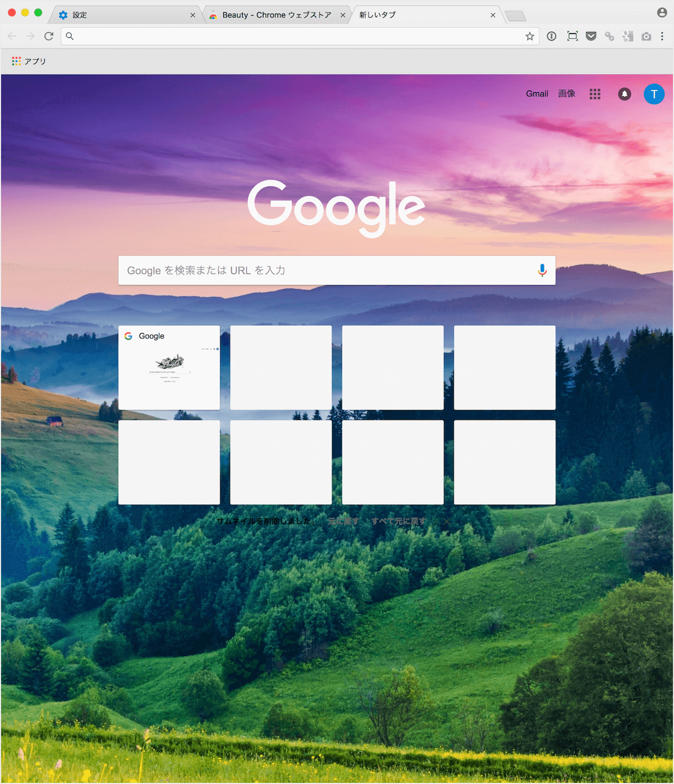Focus the Chrome address bar
Screen dimensions: 674x784
click(300, 36)
